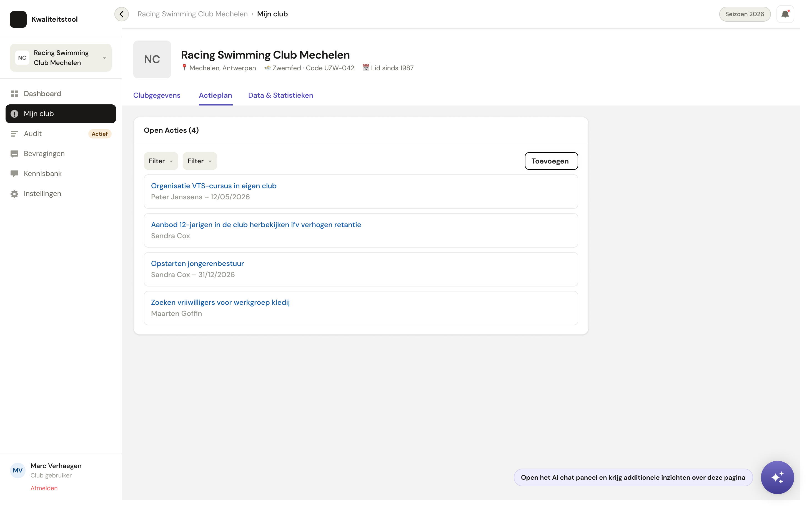Viewport: 812px width, 513px height.
Task: Open the second Filter dropdown
Action: point(200,161)
